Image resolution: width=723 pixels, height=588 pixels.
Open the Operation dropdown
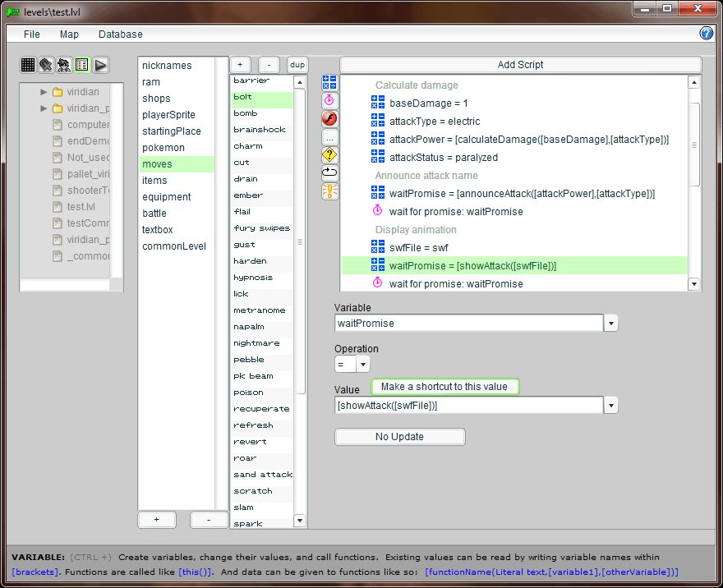coord(362,364)
